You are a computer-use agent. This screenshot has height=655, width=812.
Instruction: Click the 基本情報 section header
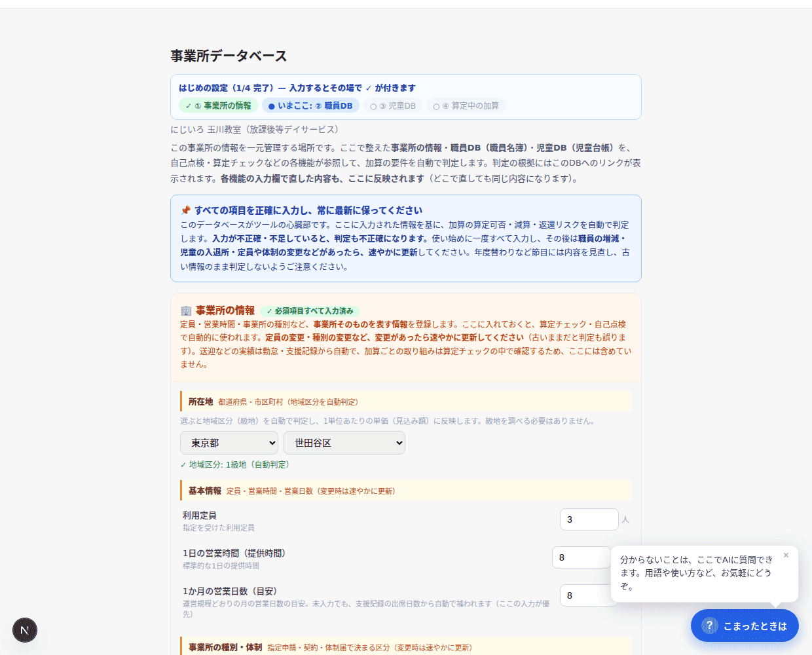pyautogui.click(x=406, y=491)
